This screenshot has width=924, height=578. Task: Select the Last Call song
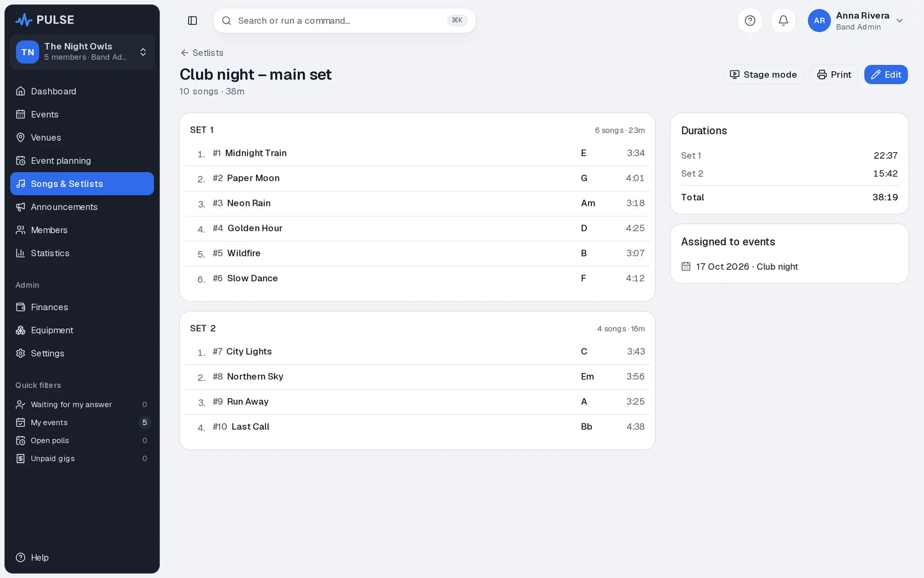[x=417, y=427]
